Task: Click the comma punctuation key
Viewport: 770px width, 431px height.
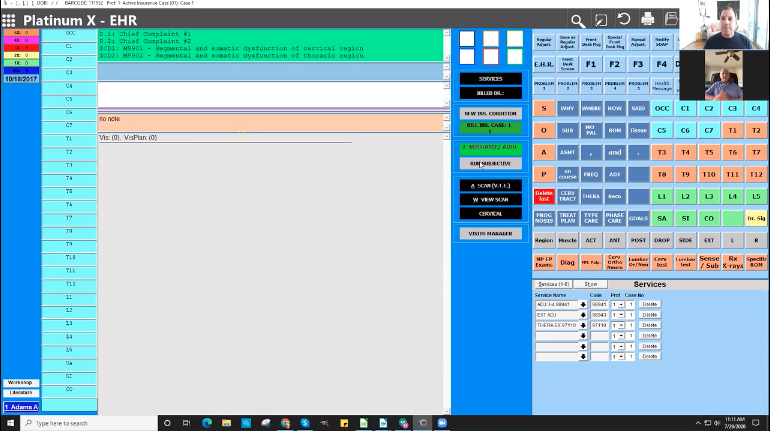Action: point(591,152)
